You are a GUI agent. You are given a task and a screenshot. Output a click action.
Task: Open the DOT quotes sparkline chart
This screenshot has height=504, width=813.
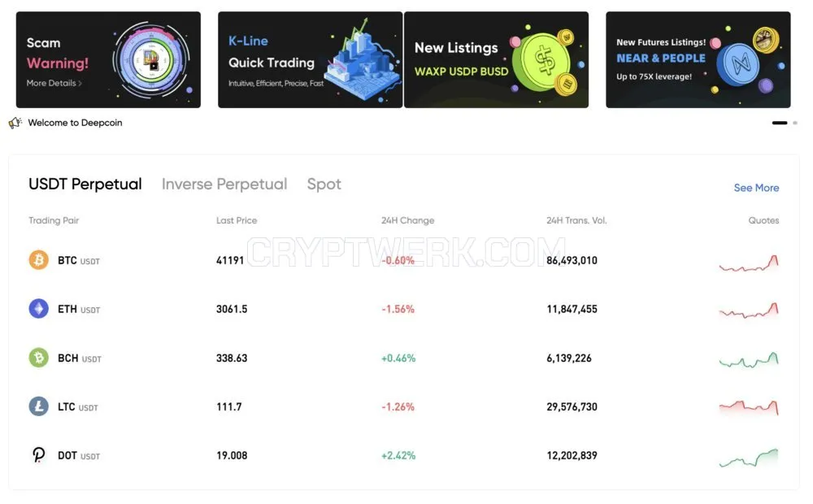coord(749,458)
